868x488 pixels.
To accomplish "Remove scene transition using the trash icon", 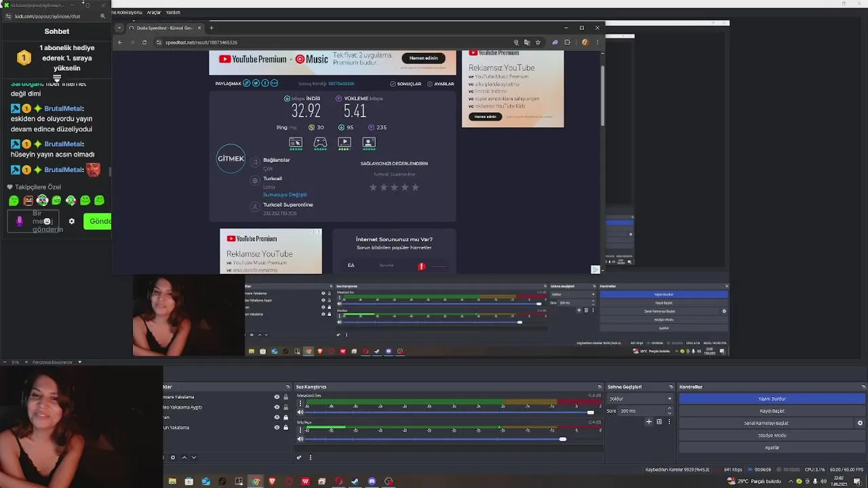I will 659,422.
